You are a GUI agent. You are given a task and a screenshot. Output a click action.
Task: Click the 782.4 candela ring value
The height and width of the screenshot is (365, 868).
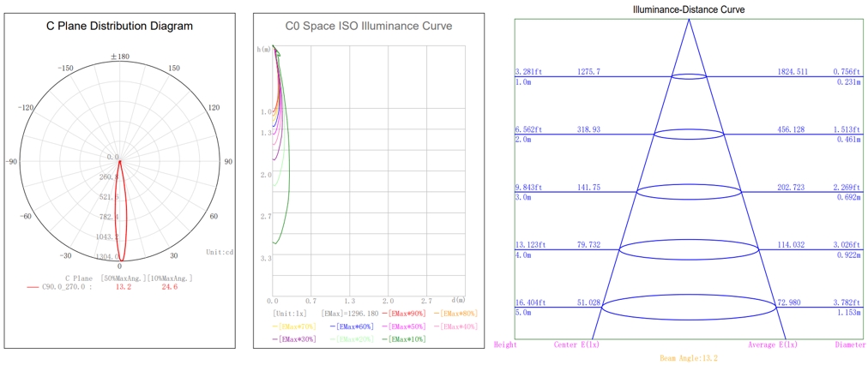click(108, 217)
